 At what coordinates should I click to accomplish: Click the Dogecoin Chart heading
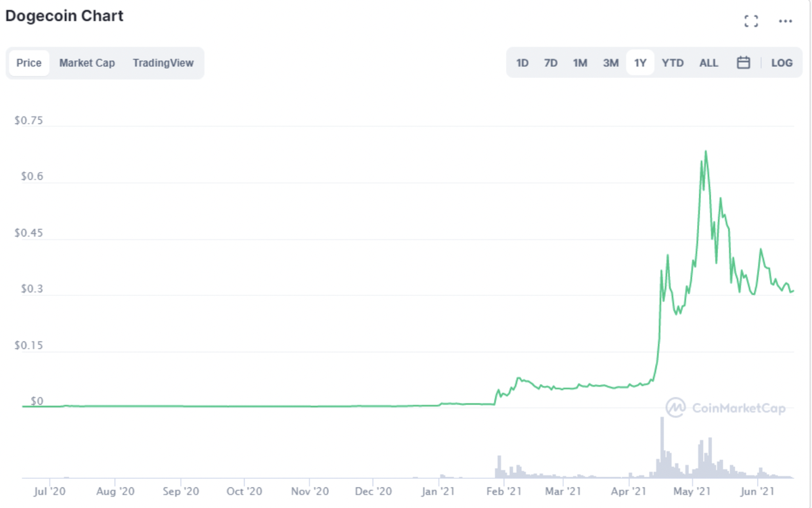[64, 16]
